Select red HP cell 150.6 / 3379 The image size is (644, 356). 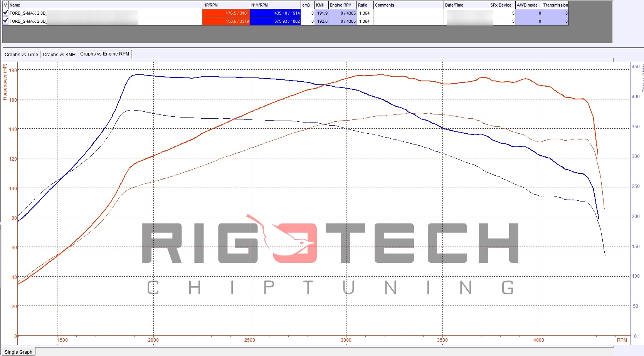click(226, 21)
